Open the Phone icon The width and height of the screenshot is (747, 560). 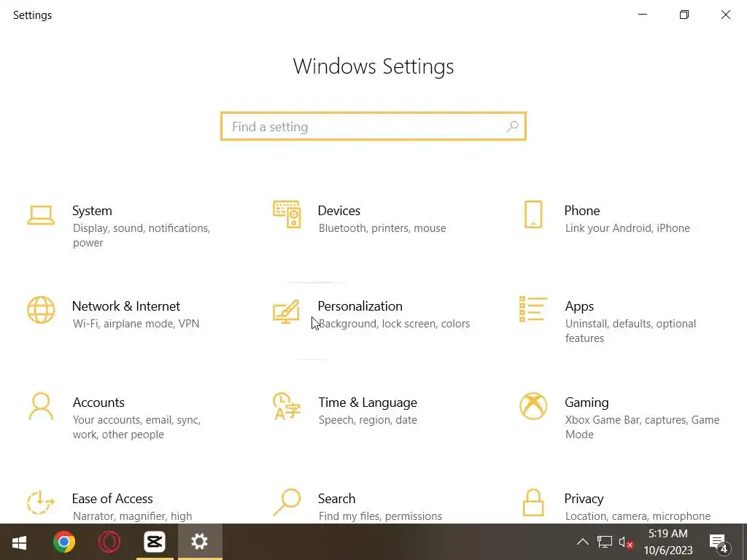[533, 214]
